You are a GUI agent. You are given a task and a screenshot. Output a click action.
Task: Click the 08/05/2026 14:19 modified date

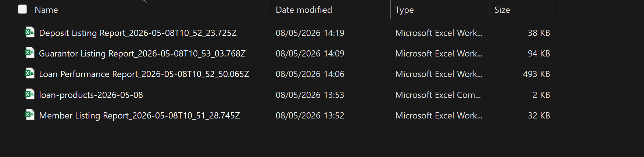[310, 33]
